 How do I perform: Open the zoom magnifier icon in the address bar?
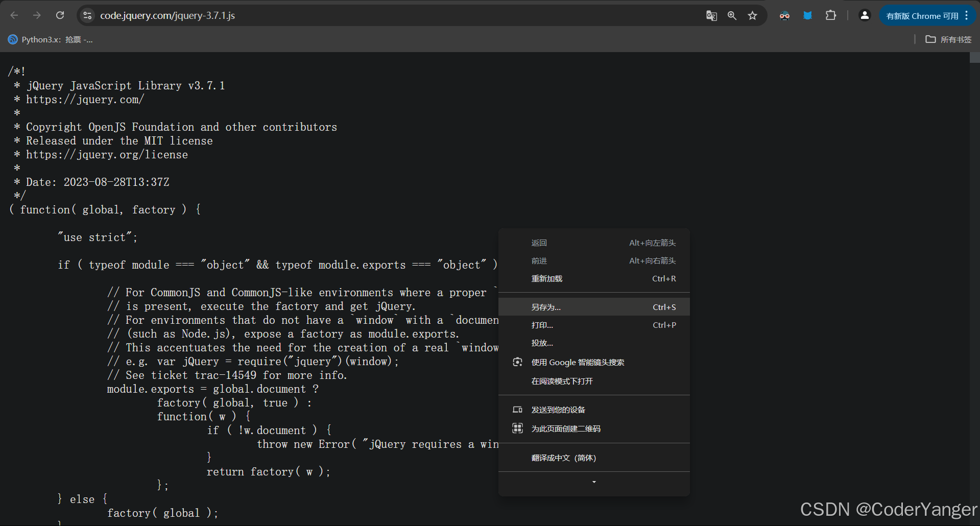732,16
